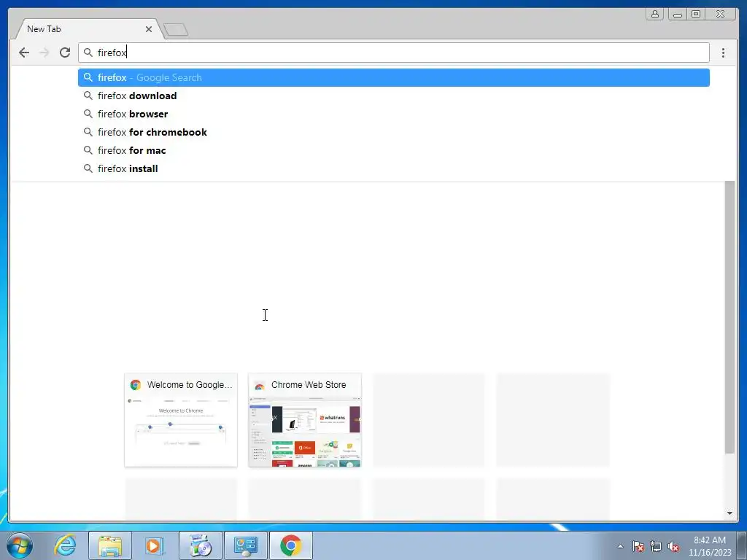
Task: Open Chrome's three-dot menu
Action: click(x=723, y=52)
